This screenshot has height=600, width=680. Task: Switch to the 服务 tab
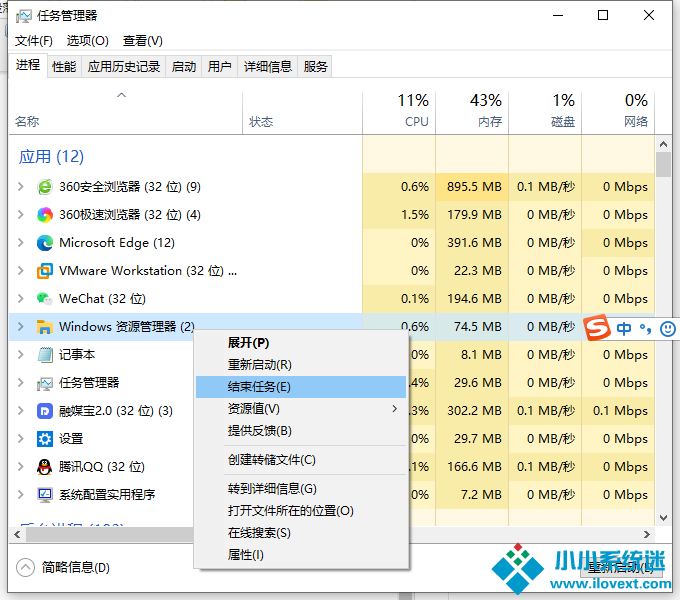click(315, 67)
